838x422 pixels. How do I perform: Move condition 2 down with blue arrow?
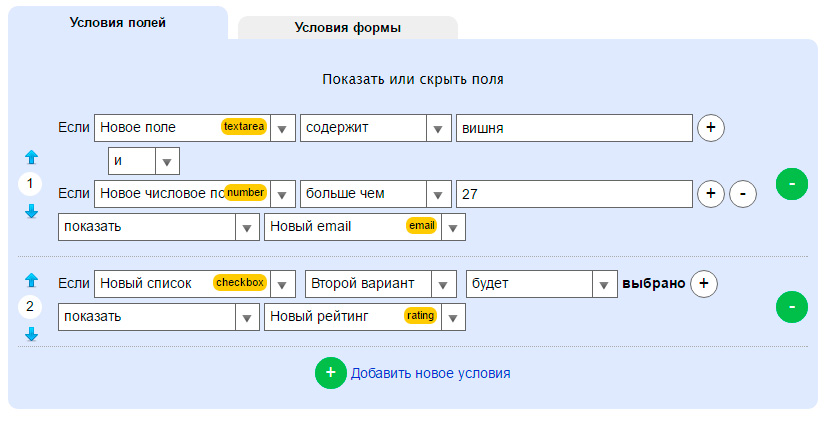tap(31, 334)
